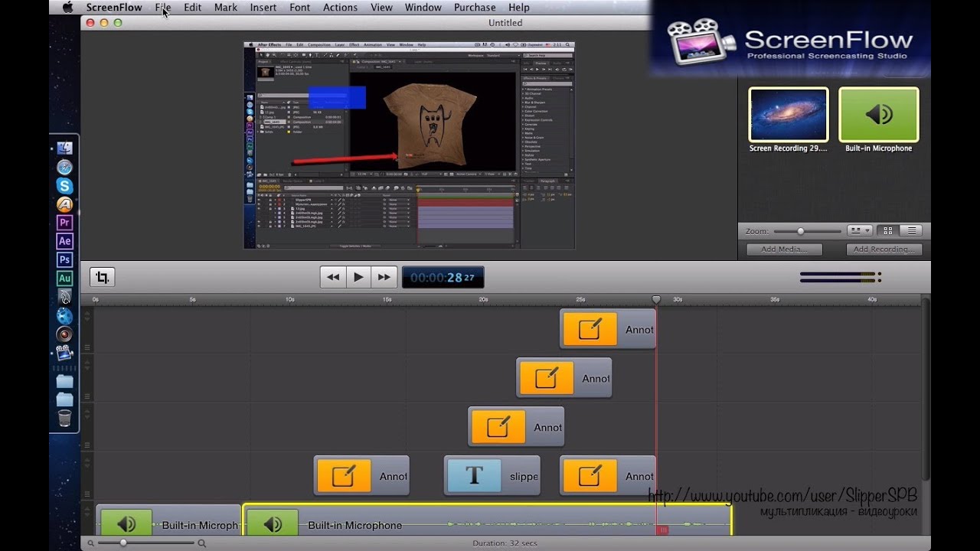Open the File menu
The image size is (980, 551).
coord(163,8)
